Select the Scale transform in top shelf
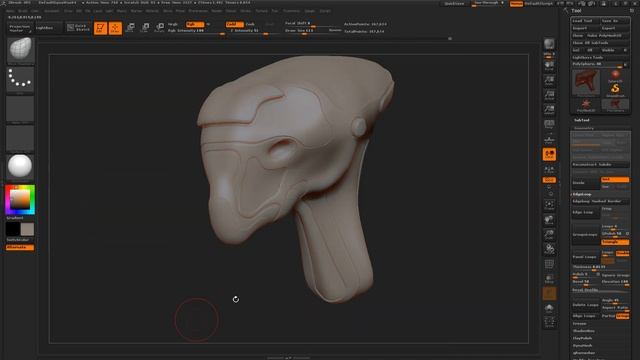Image resolution: width=640 pixels, height=360 pixels. [145, 28]
